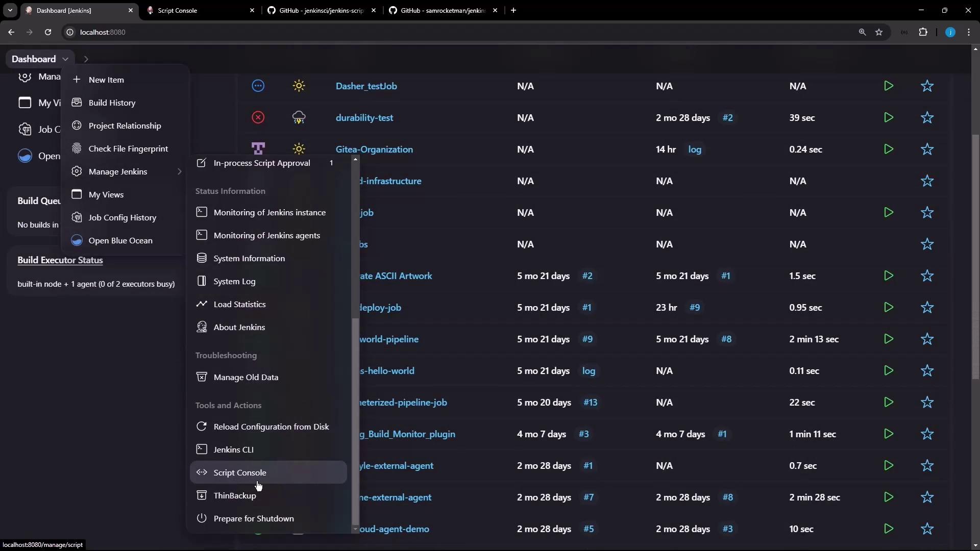Click the Prepare for Shutdown power icon
980x551 pixels.
[202, 518]
